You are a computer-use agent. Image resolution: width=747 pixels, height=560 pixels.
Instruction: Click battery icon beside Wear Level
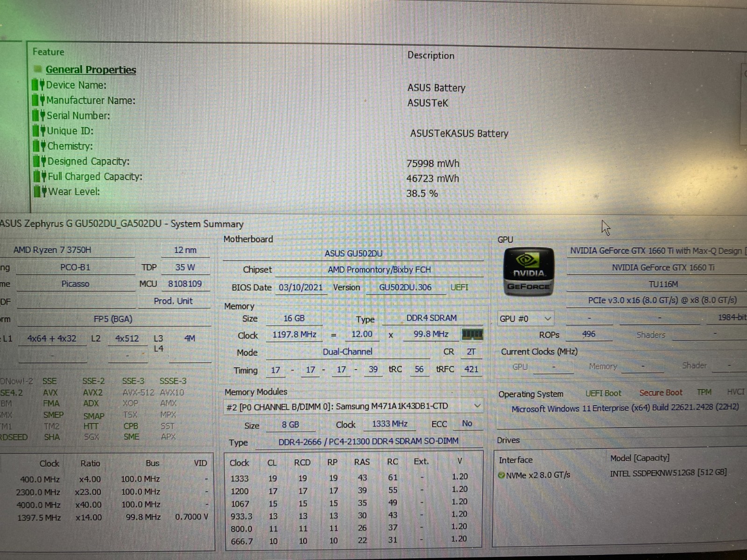41,192
